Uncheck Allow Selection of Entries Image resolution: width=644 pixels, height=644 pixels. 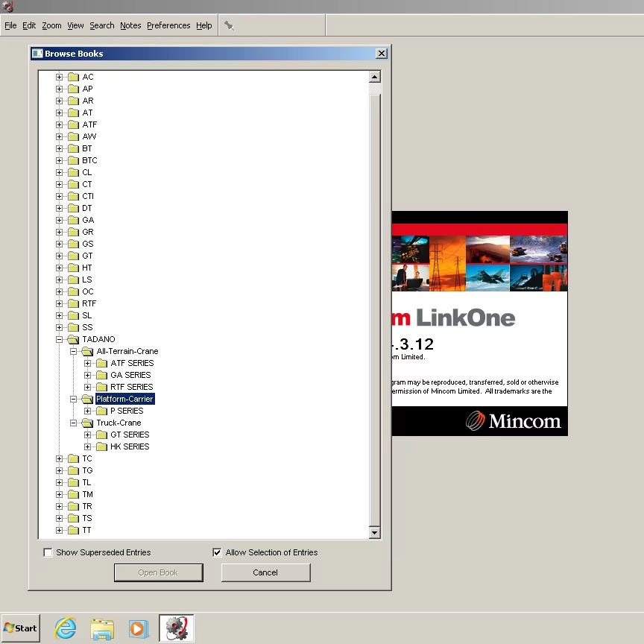tap(217, 552)
